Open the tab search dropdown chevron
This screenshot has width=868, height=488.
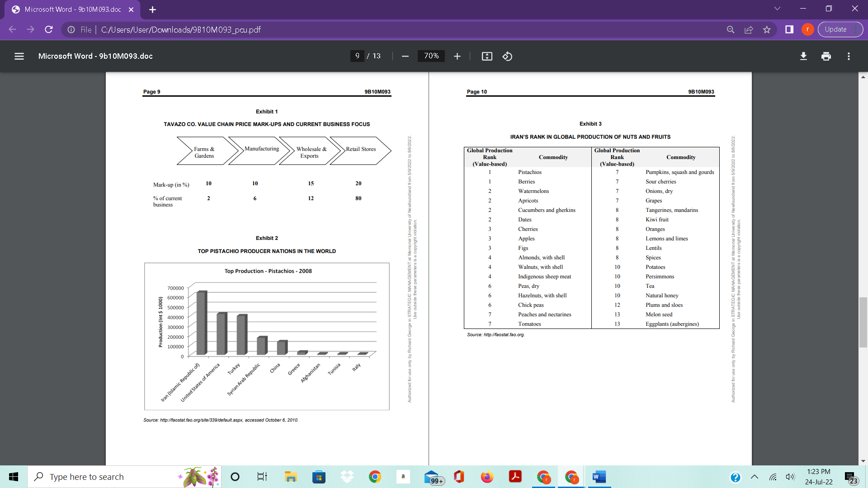point(777,9)
